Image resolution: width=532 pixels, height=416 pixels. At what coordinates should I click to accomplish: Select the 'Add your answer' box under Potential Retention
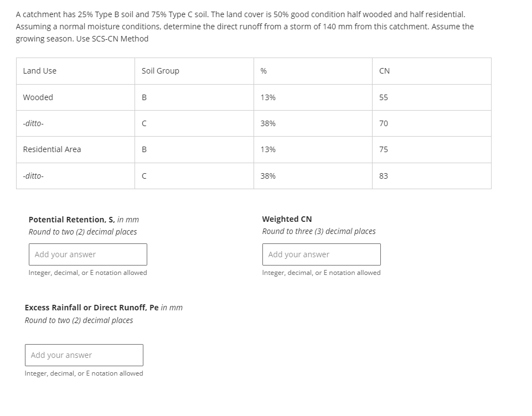pyautogui.click(x=87, y=254)
